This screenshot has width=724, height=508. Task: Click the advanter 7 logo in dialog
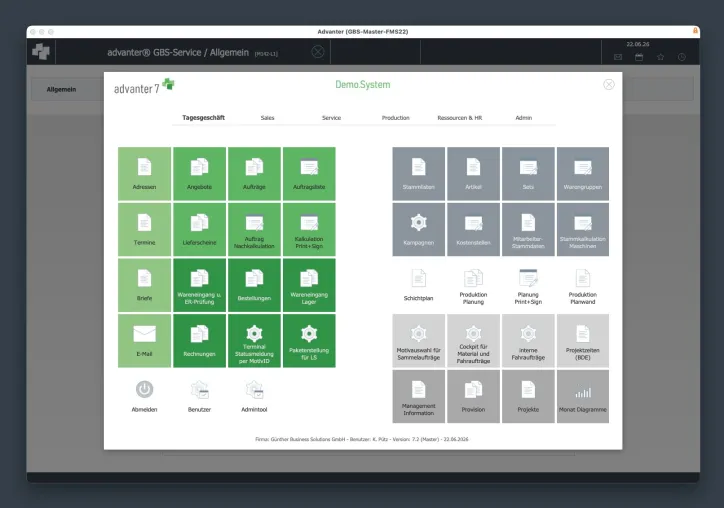(144, 86)
